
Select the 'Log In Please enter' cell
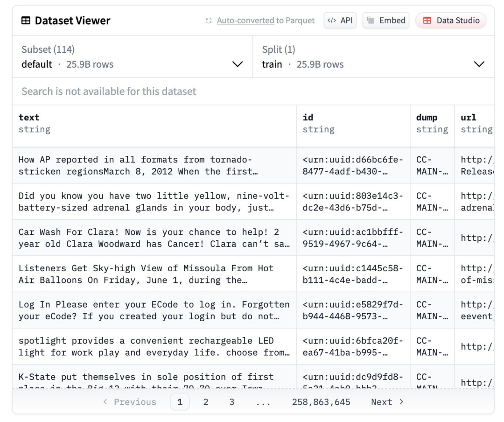point(154,310)
